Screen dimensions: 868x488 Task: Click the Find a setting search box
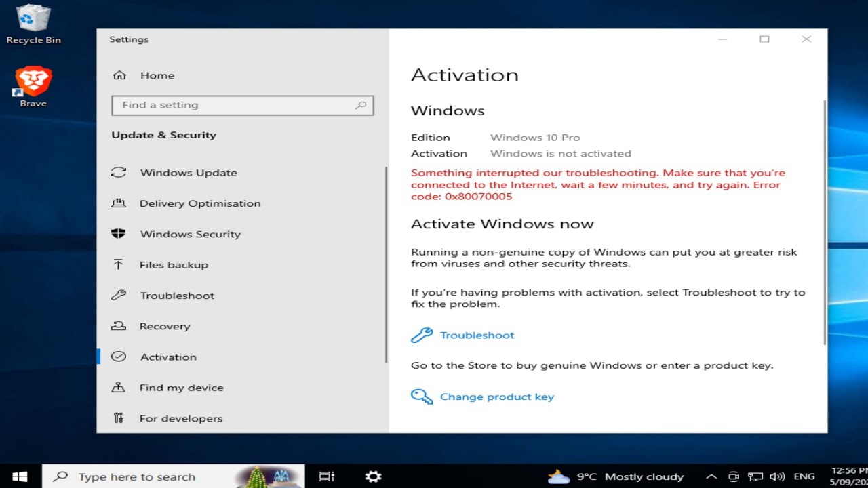(x=243, y=105)
